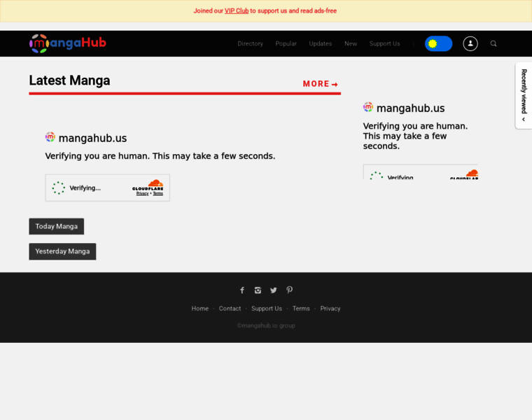Open the MangaHub logo home link
Viewport: 532px width, 420px height.
[x=67, y=43]
